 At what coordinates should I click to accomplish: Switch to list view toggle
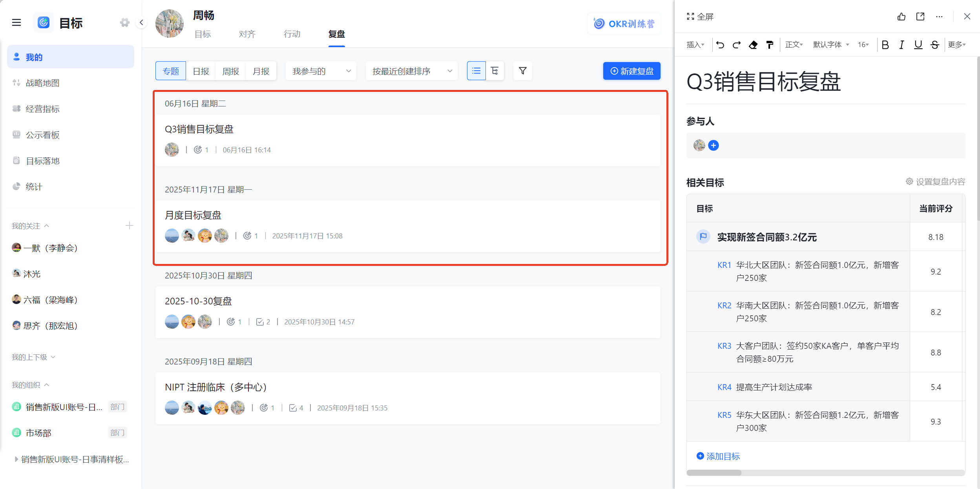pyautogui.click(x=476, y=71)
